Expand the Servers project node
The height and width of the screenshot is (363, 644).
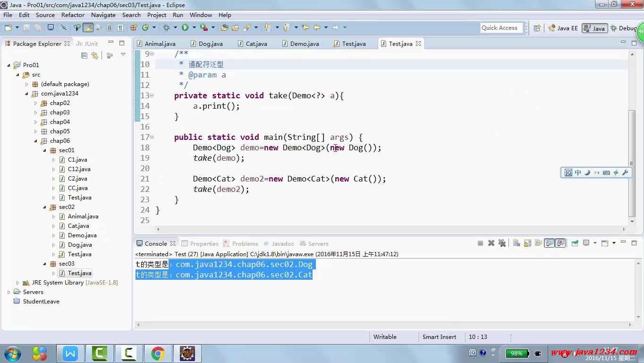click(8, 292)
